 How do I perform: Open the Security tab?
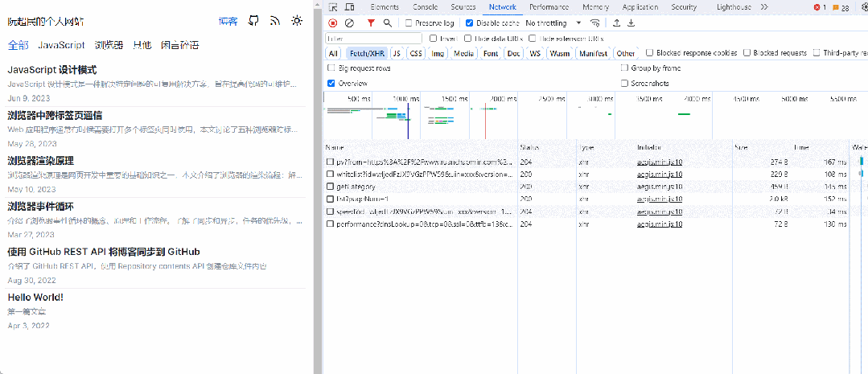[684, 7]
